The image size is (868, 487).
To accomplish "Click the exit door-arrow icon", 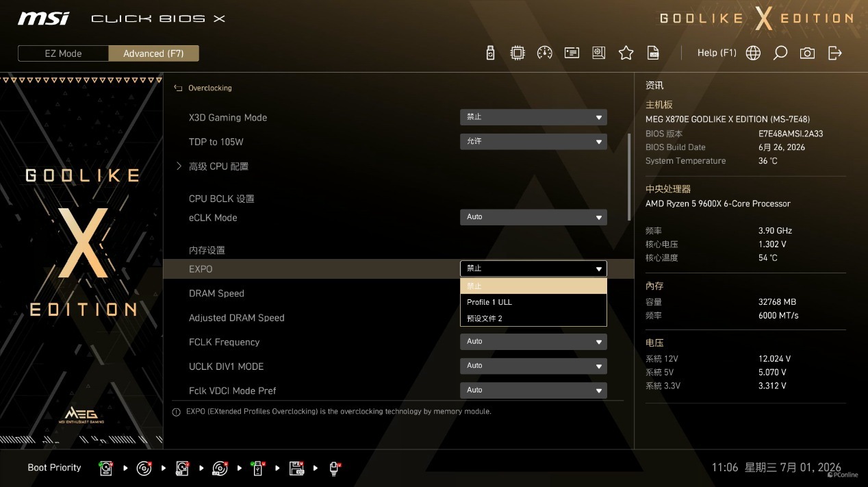I will pyautogui.click(x=835, y=53).
